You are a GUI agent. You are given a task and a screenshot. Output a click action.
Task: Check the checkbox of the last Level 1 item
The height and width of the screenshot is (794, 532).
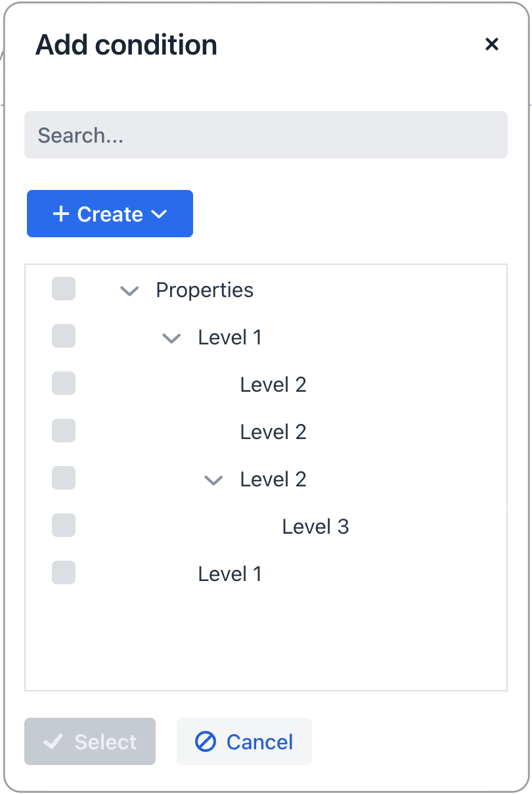[63, 572]
